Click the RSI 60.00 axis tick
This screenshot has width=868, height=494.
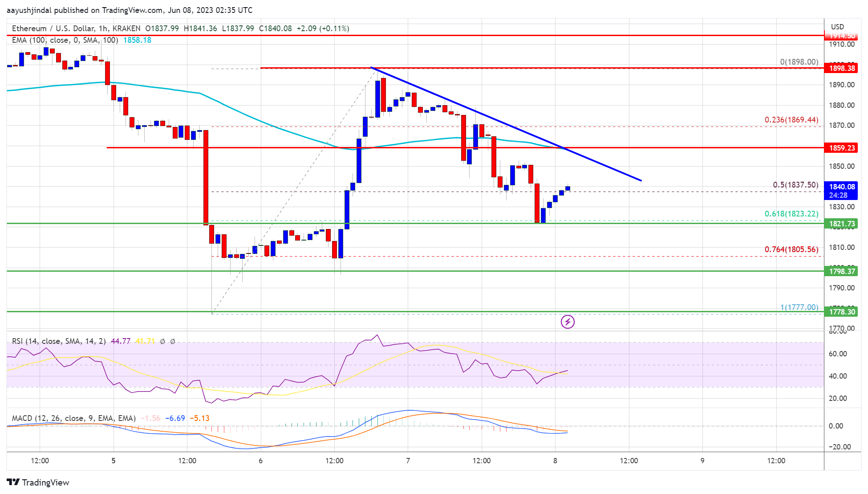(837, 354)
